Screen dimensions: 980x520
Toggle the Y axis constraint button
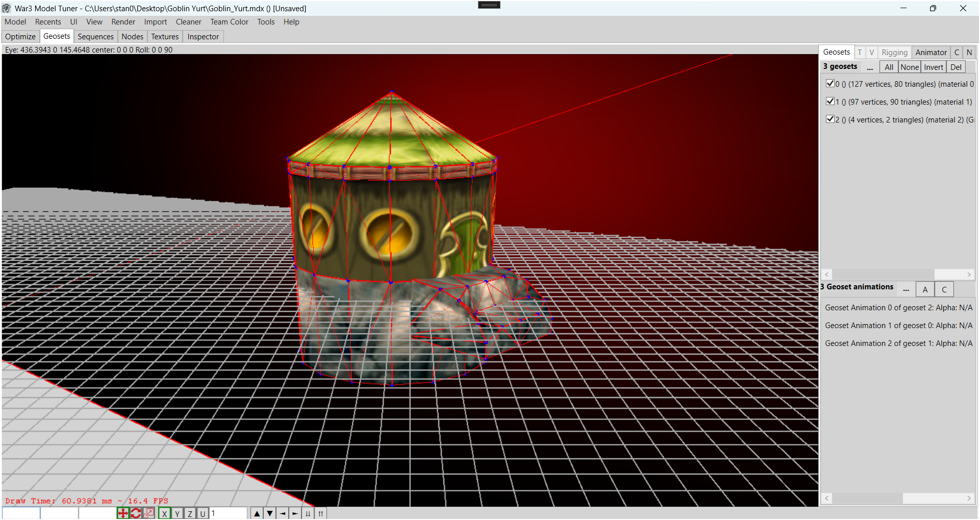[177, 513]
